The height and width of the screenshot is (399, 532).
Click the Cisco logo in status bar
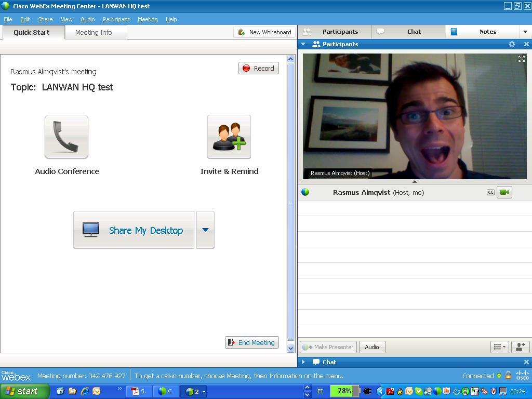coord(523,375)
